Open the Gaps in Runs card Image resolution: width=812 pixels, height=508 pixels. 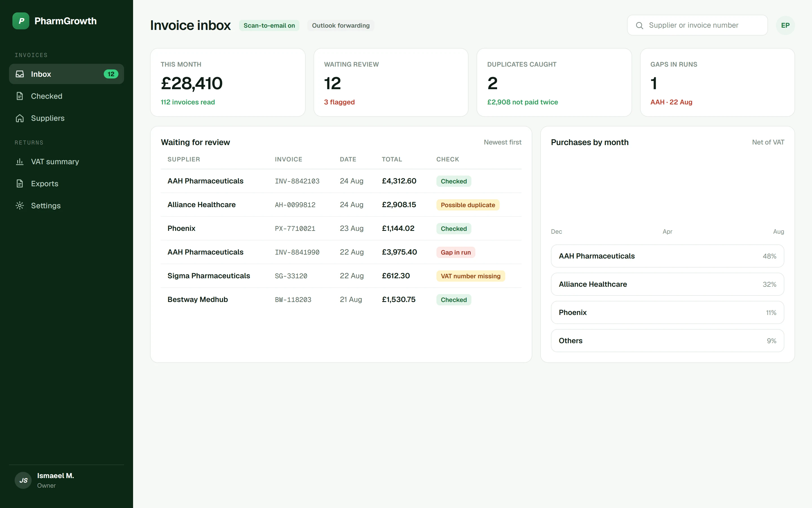[717, 82]
